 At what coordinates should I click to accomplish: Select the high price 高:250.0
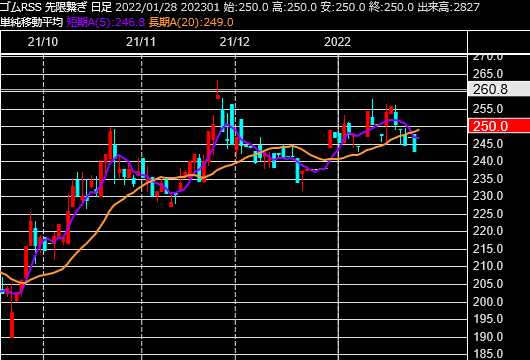tap(294, 7)
